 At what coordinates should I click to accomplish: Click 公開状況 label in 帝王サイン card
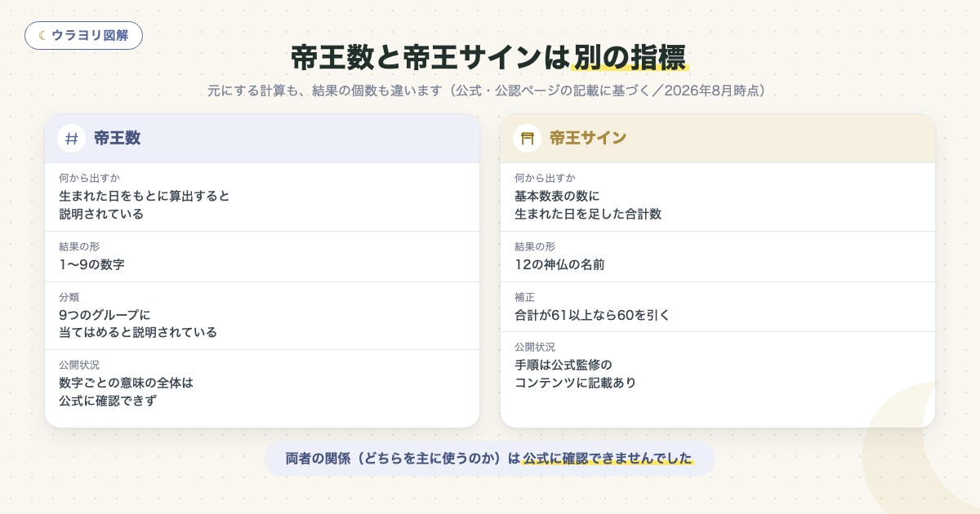click(x=535, y=347)
